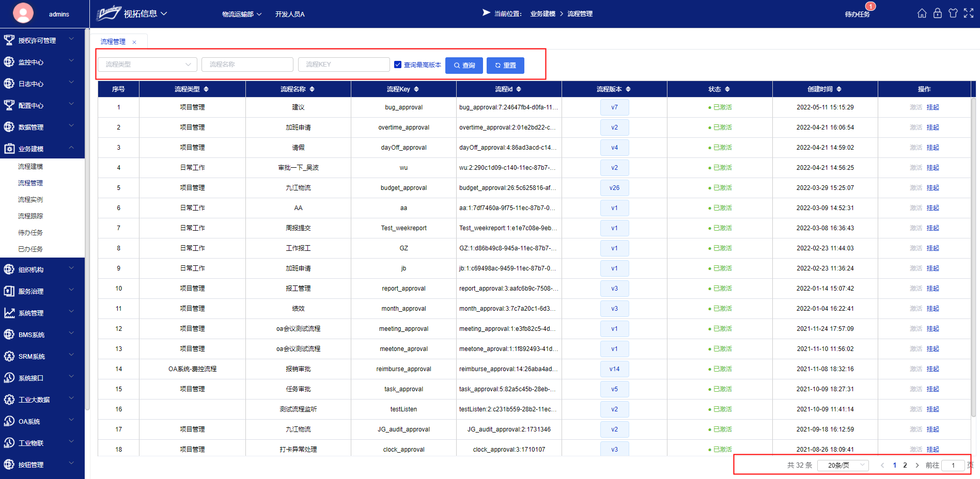Screen dimensions: 980x479
Task: Click the 流程名称 input field
Action: pos(247,65)
